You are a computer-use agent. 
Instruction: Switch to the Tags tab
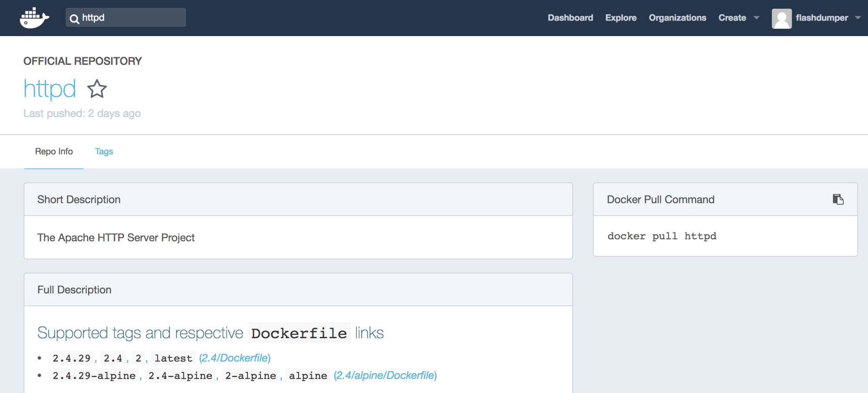[104, 151]
